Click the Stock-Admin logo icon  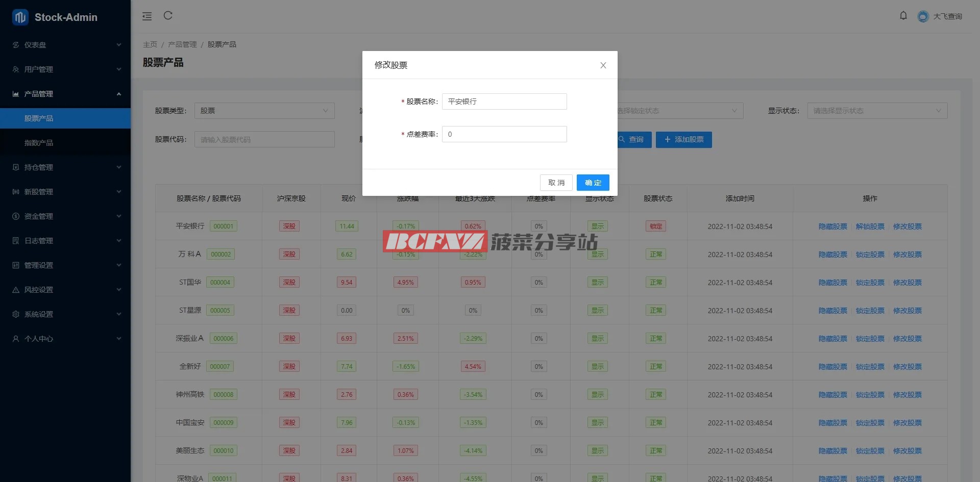pos(20,17)
